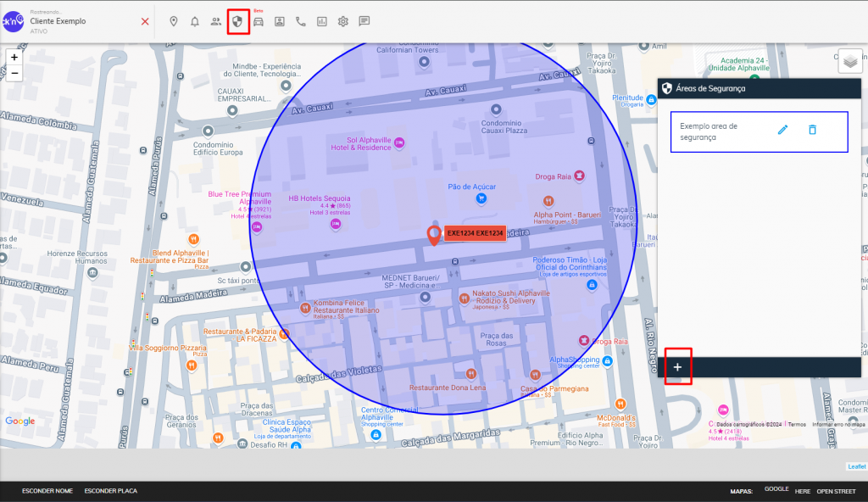The height and width of the screenshot is (502, 868).
Task: Open the reports chart icon
Action: pos(321,21)
